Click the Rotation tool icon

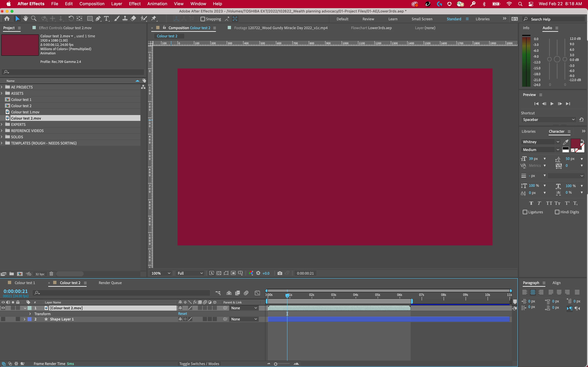pyautogui.click(x=71, y=19)
